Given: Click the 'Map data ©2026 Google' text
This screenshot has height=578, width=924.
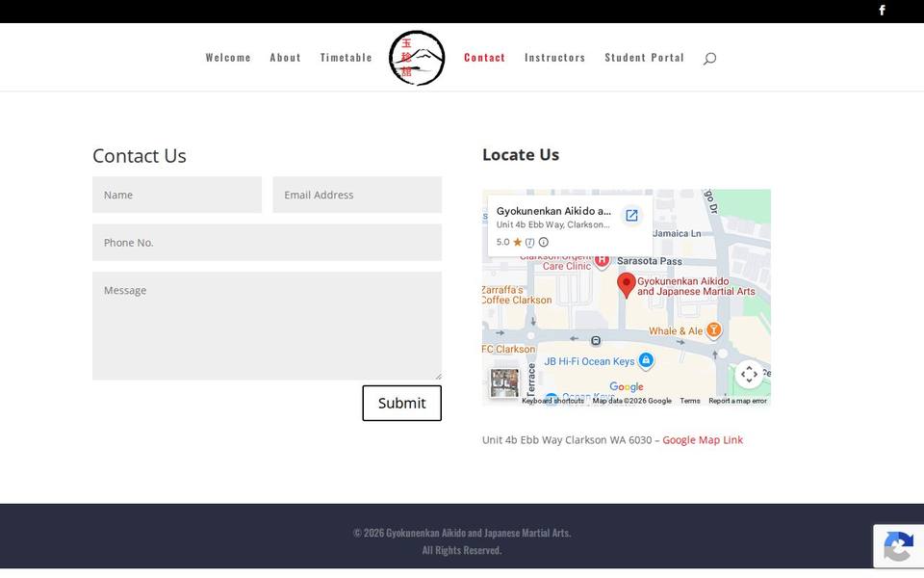Looking at the screenshot, I should coord(631,401).
